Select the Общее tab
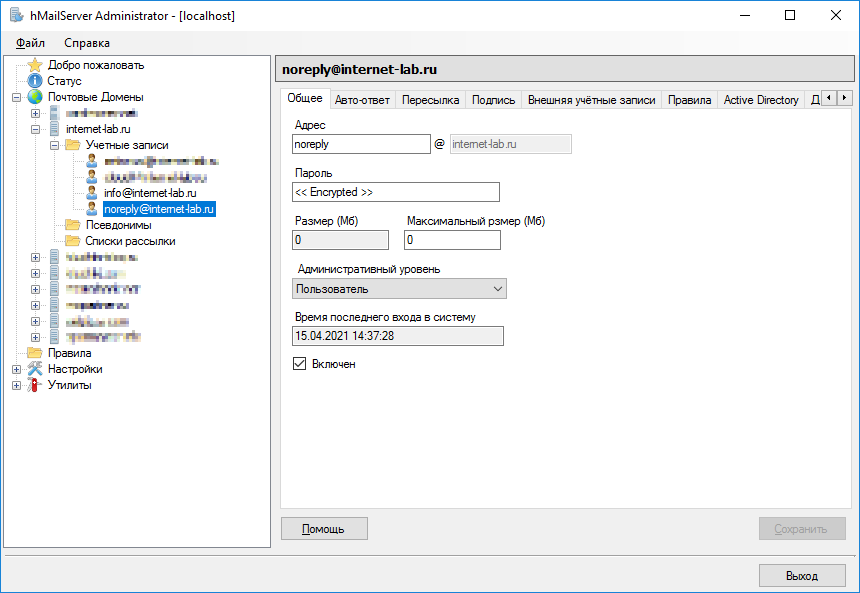 [305, 98]
